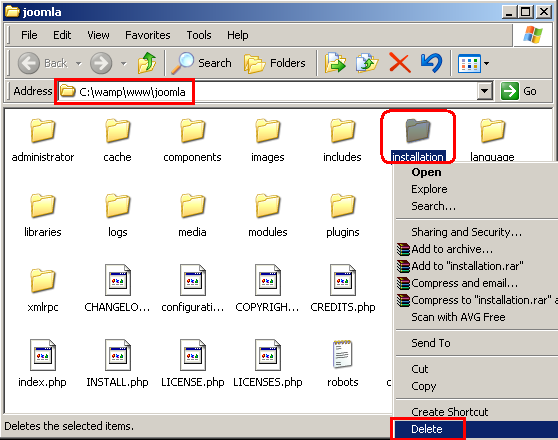Choose Explore from the context menu

[x=477, y=189]
